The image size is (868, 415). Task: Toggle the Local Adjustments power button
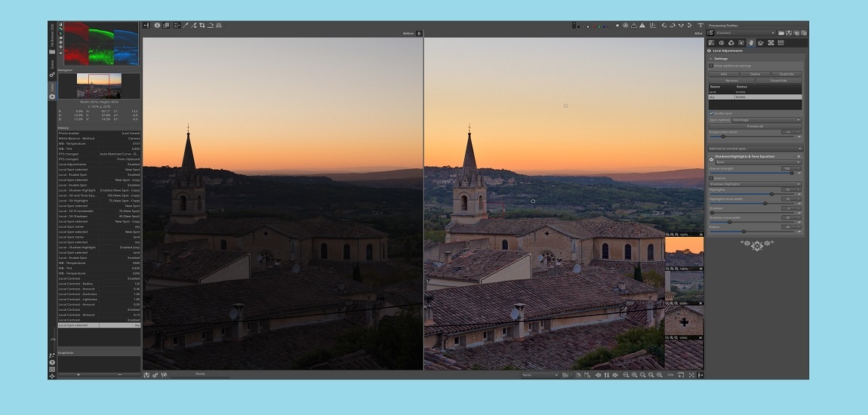(x=709, y=51)
